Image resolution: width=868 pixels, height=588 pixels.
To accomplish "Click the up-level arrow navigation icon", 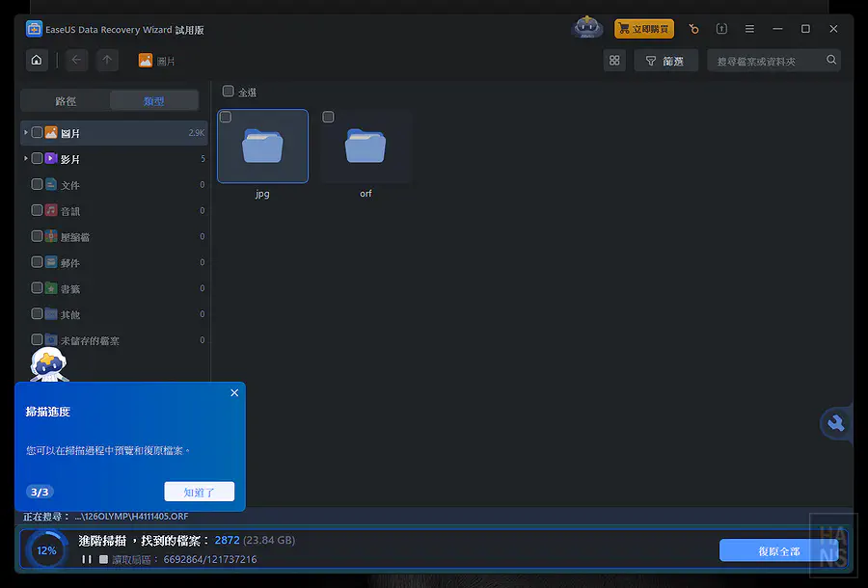I will (107, 61).
